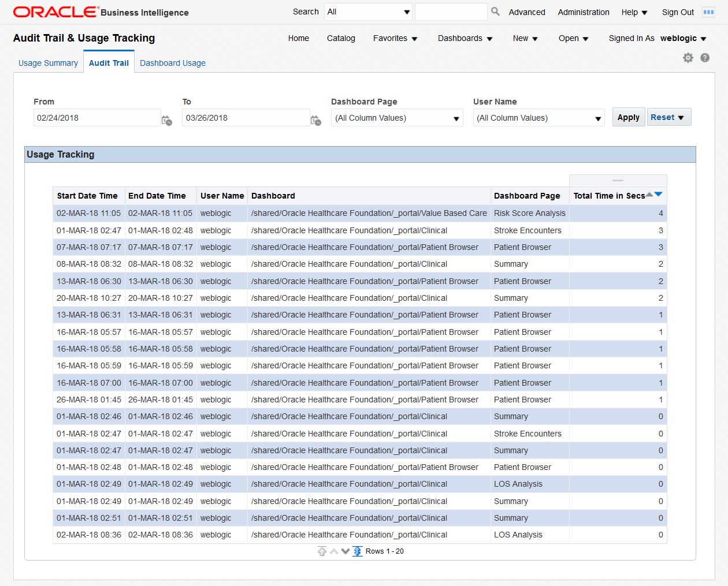Click the help question-mark icon
The height and width of the screenshot is (586, 728).
(x=704, y=58)
